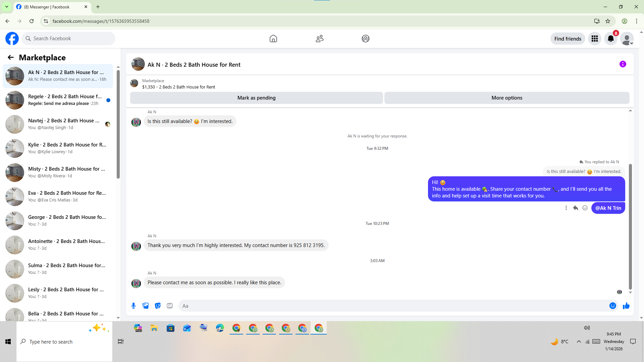This screenshot has width=644, height=362.
Task: Send a thumbs-up like
Action: click(x=626, y=306)
